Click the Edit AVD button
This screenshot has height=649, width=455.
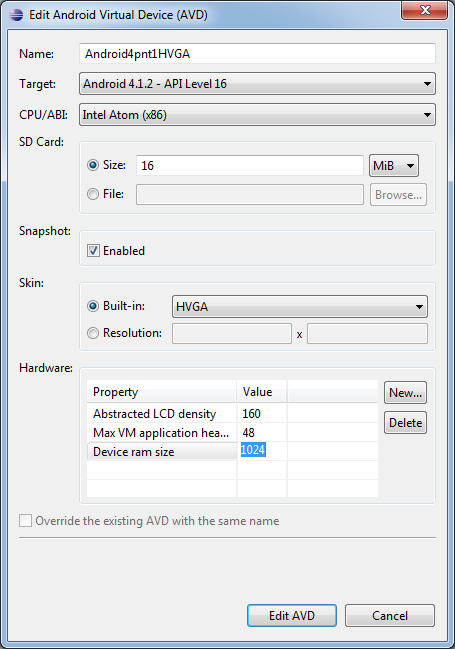(292, 615)
